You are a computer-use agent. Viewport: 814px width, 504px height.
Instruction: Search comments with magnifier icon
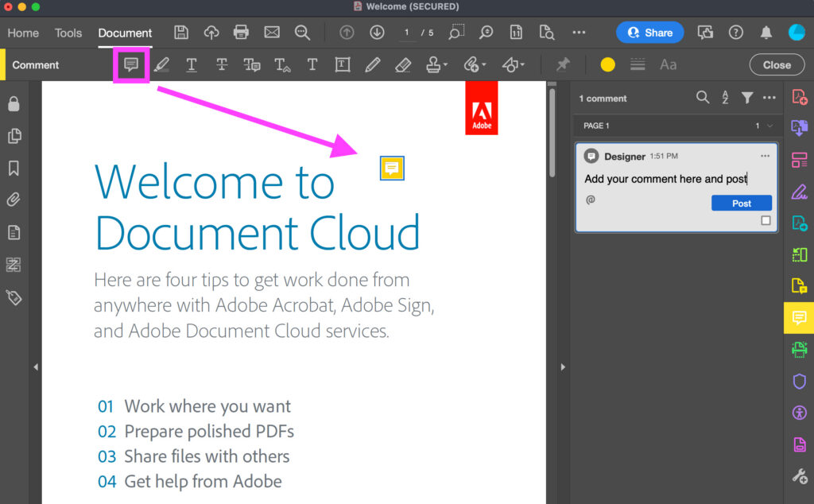coord(703,97)
